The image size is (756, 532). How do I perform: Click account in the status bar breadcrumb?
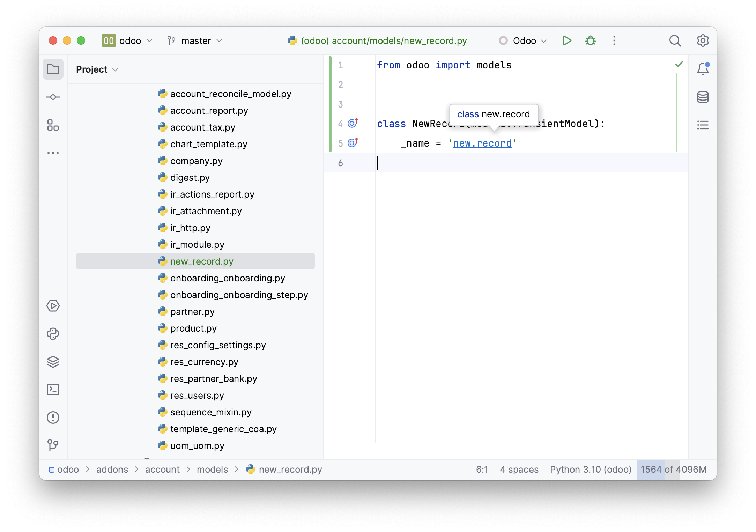click(162, 470)
